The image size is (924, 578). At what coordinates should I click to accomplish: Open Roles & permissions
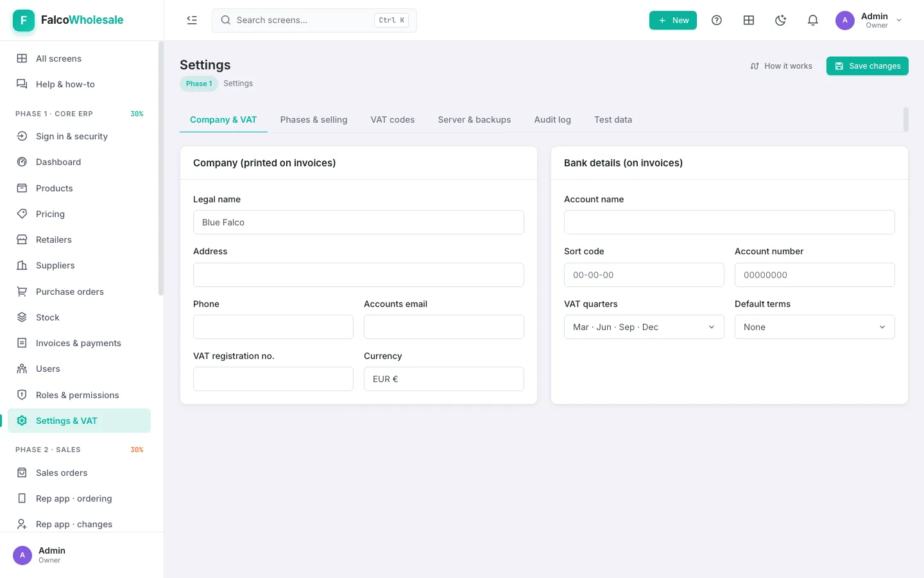79,395
